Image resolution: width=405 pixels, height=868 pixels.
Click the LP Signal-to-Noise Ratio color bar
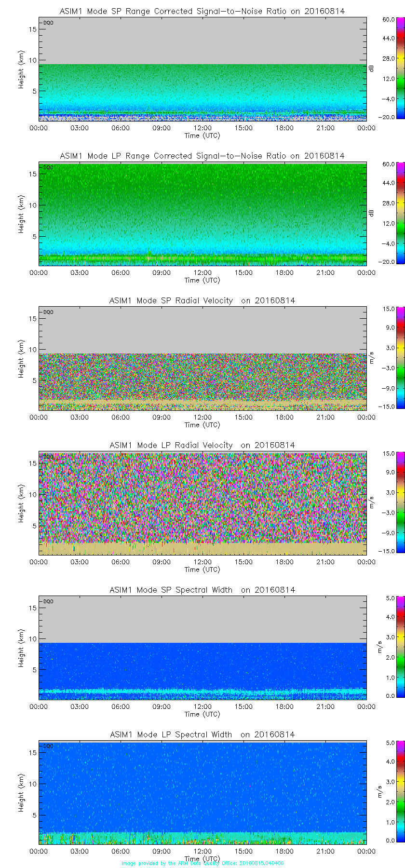[x=388, y=213]
